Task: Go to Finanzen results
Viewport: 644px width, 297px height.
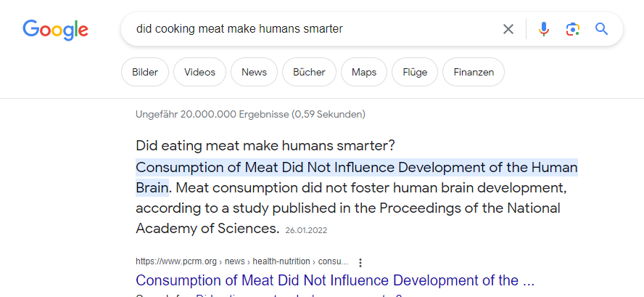Action: click(474, 72)
